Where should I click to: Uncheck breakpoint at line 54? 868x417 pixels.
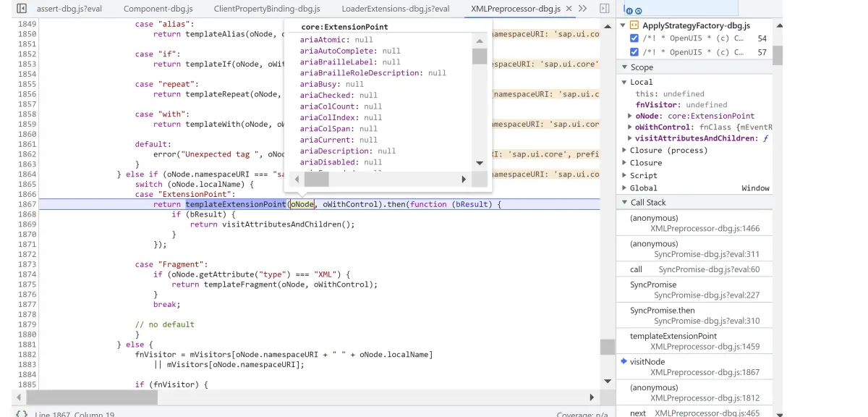pos(634,38)
